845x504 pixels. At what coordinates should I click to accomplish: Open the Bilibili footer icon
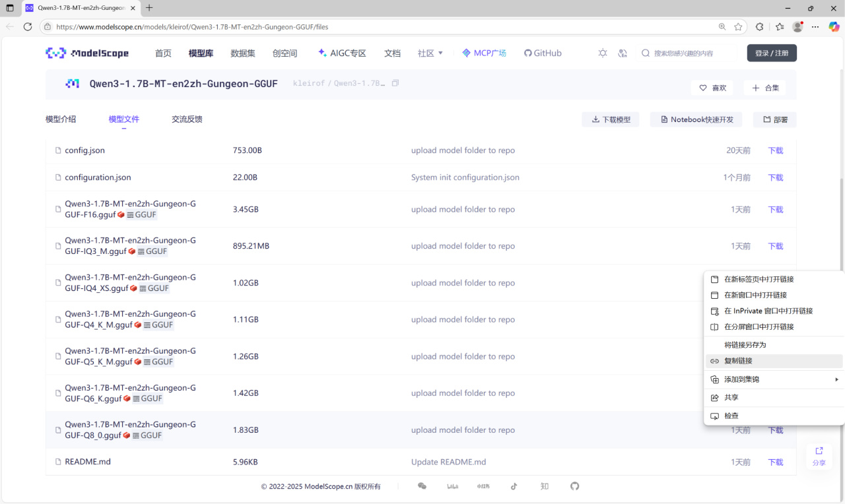coord(453,486)
